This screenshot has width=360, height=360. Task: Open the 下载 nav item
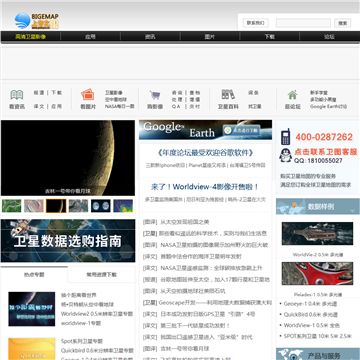(269, 37)
